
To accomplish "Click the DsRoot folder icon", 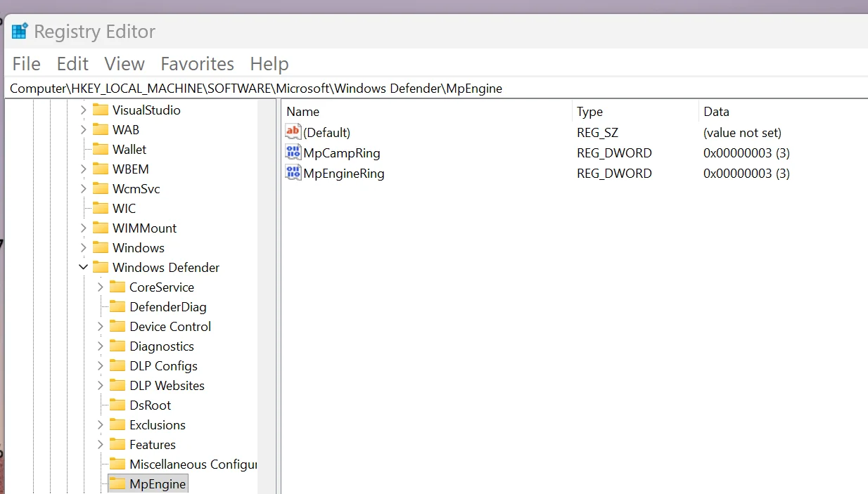I will point(117,405).
